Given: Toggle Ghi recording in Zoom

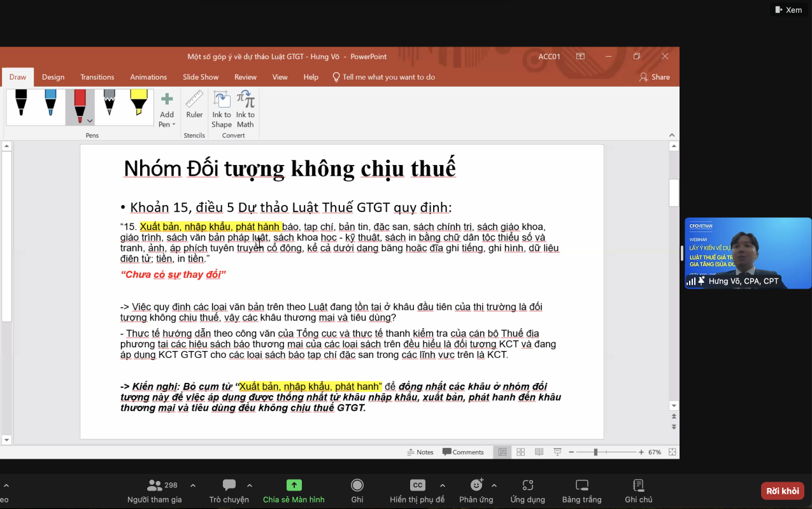Looking at the screenshot, I should click(357, 491).
